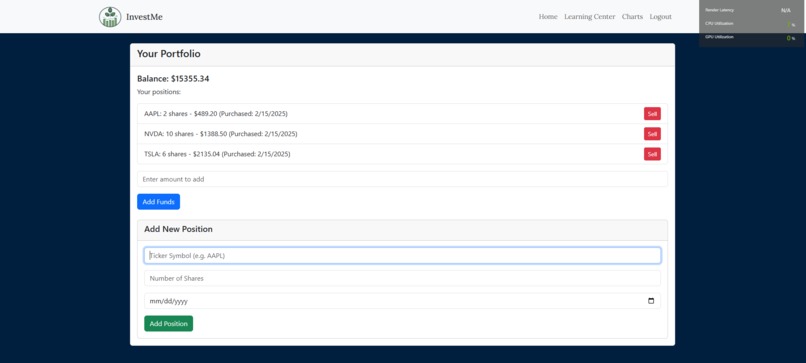
Task: Sell the NVDA position
Action: [652, 134]
